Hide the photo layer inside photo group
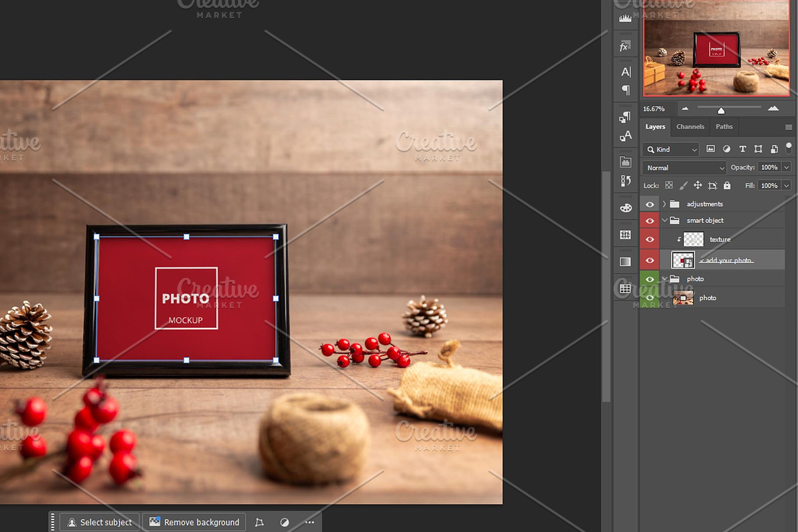This screenshot has height=532, width=798. 650,298
